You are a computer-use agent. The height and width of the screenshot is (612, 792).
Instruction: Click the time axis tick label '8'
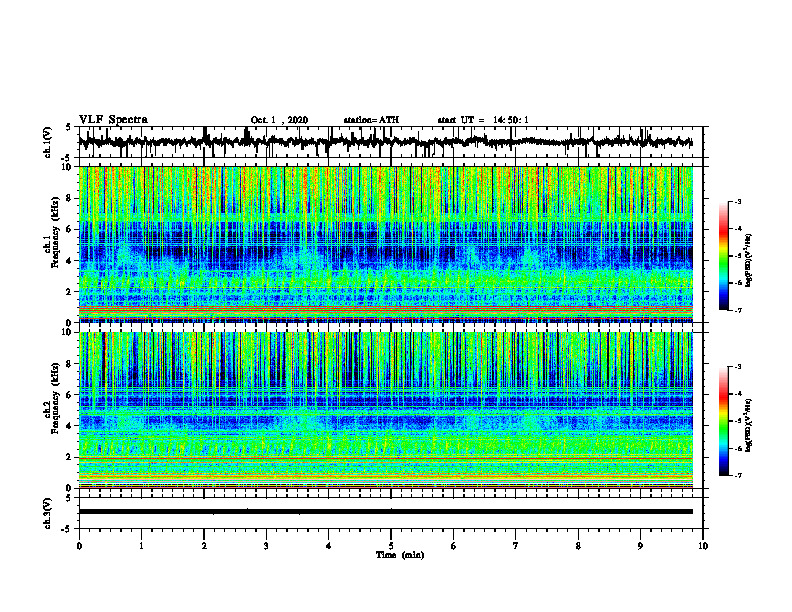point(578,546)
